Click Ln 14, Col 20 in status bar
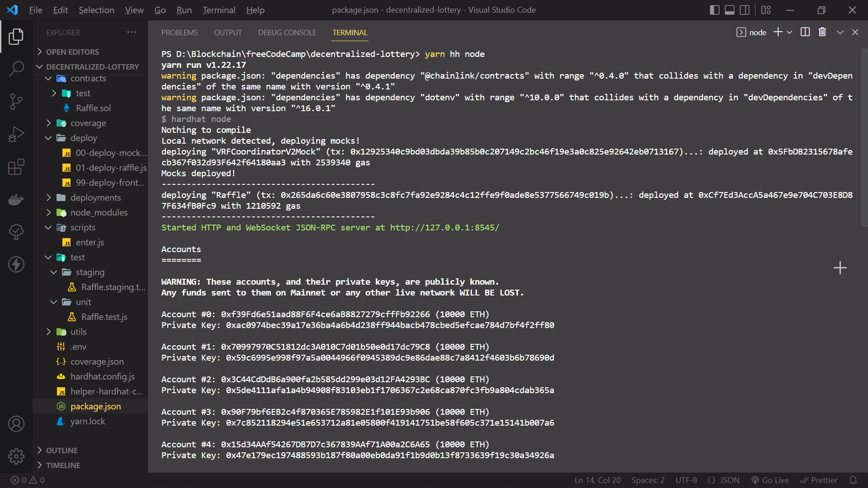The width and height of the screenshot is (868, 488). click(x=597, y=480)
